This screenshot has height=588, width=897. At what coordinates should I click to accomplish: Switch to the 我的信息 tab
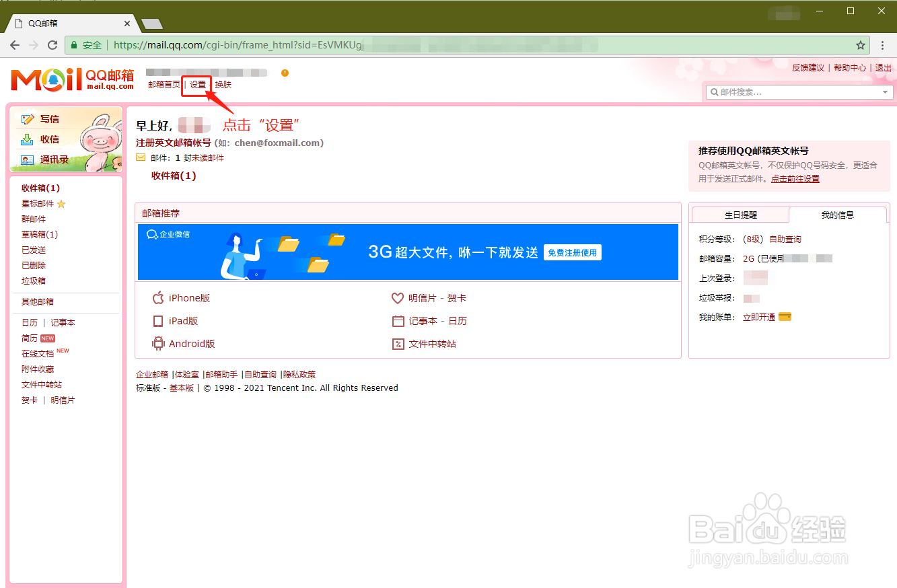coord(837,215)
